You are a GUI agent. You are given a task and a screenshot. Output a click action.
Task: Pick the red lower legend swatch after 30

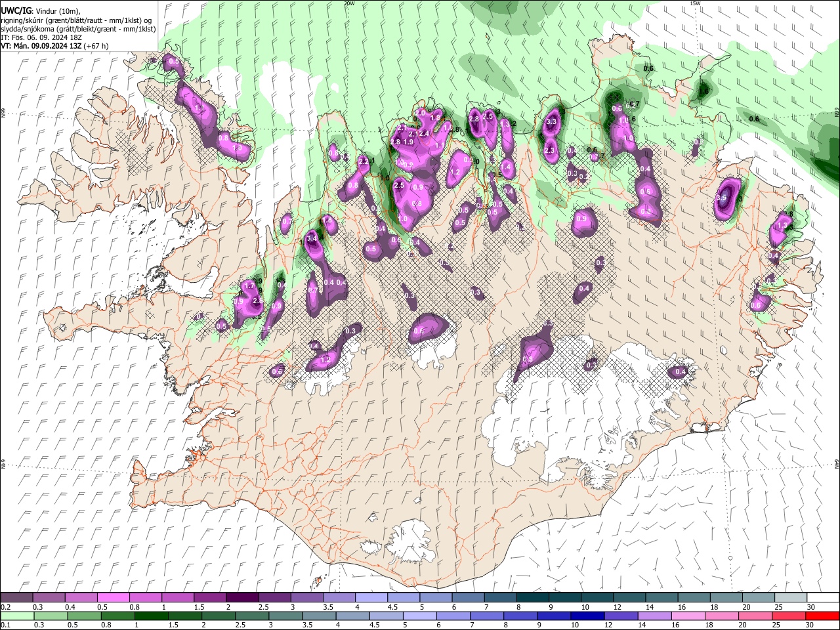pos(822,616)
